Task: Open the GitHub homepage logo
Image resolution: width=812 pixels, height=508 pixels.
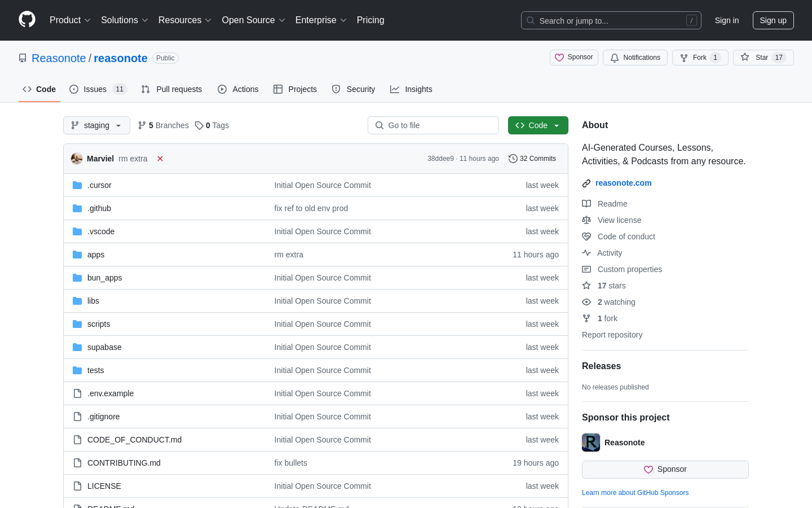Action: 27,20
